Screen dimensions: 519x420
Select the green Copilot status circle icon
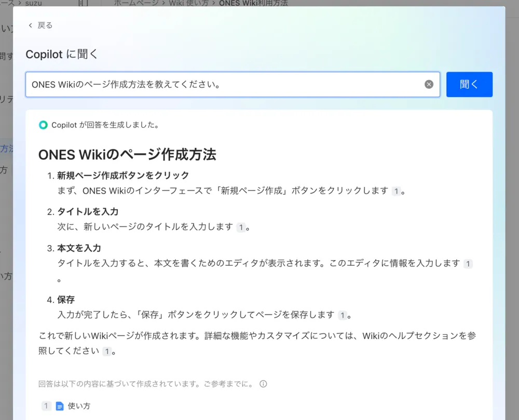pyautogui.click(x=43, y=125)
